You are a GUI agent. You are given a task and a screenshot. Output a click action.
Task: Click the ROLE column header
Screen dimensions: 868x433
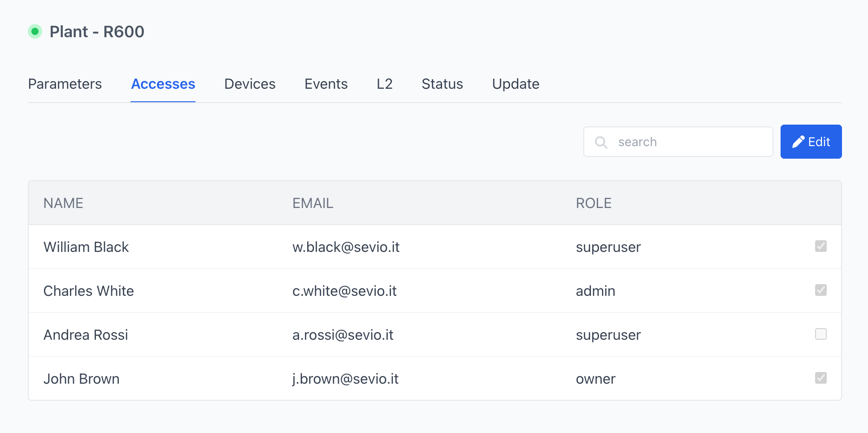point(594,204)
